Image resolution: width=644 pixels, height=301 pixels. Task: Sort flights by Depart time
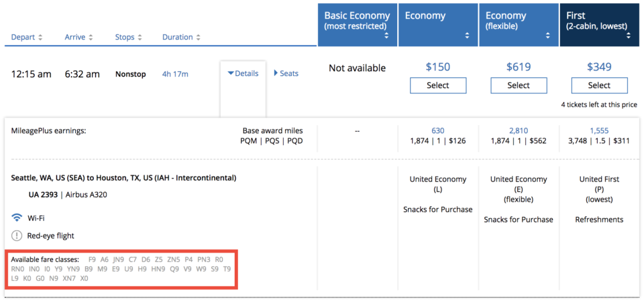click(27, 38)
